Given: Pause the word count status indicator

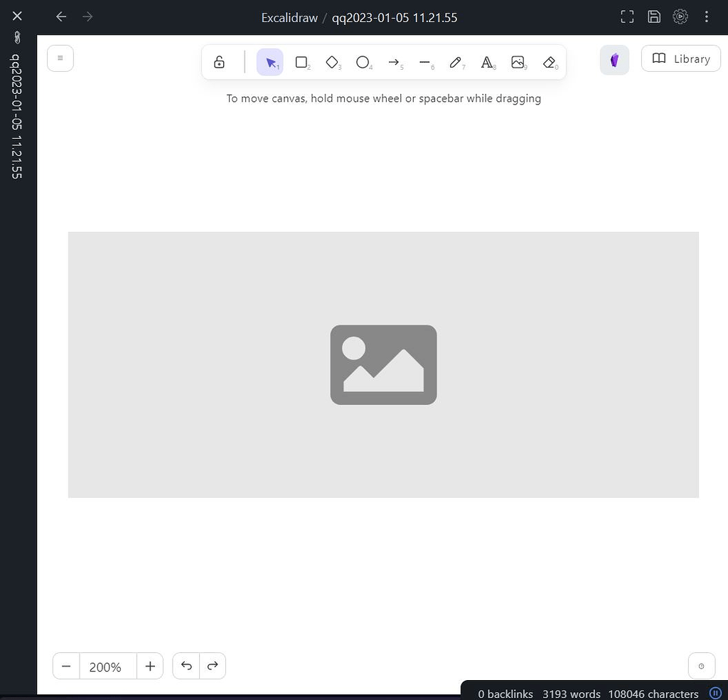Looking at the screenshot, I should coord(715,693).
